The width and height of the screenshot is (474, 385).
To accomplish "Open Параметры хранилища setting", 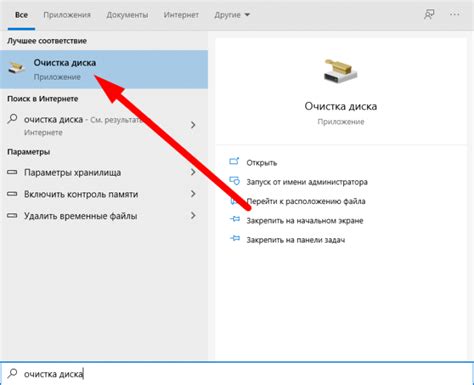I will point(104,173).
